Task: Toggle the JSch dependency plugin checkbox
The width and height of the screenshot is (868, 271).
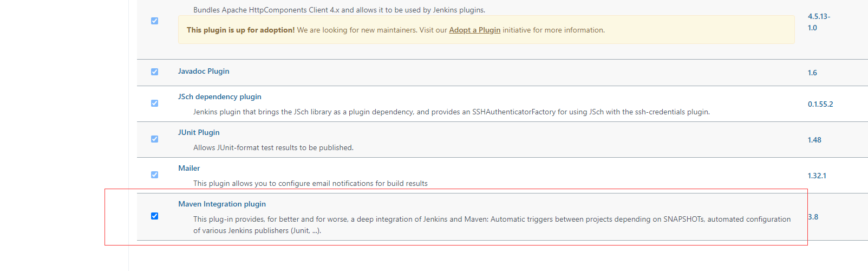Action: click(154, 103)
